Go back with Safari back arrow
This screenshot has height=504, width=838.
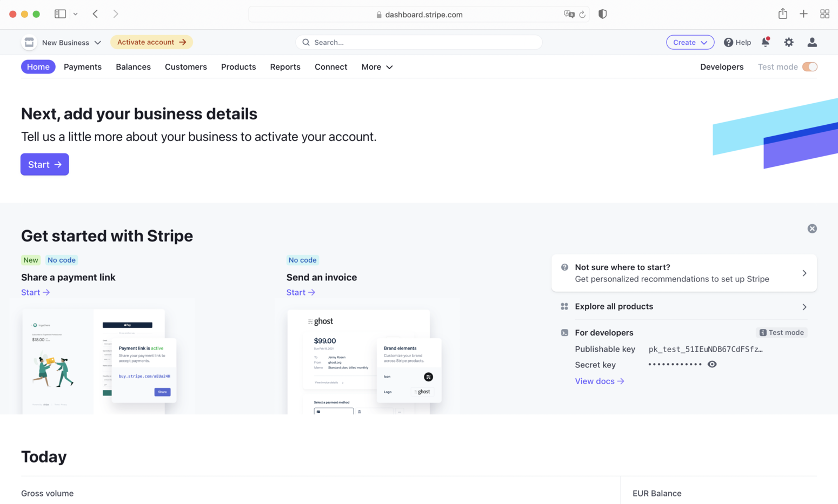[x=95, y=14]
